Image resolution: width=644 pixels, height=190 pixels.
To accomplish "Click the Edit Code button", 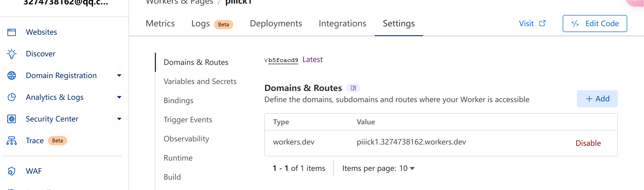I will click(595, 24).
